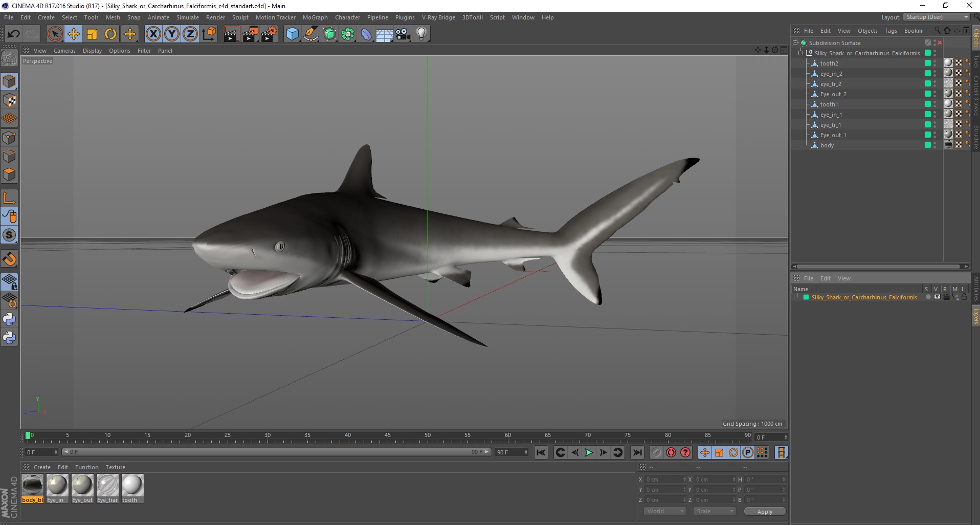980x525 pixels.
Task: Open Render to Picture Viewer icon
Action: [250, 34]
